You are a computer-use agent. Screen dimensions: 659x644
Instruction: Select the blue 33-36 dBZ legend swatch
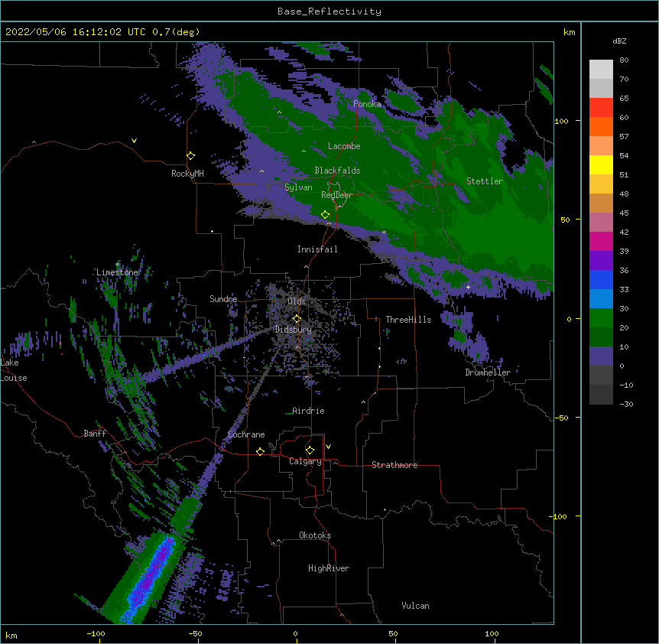pos(601,279)
